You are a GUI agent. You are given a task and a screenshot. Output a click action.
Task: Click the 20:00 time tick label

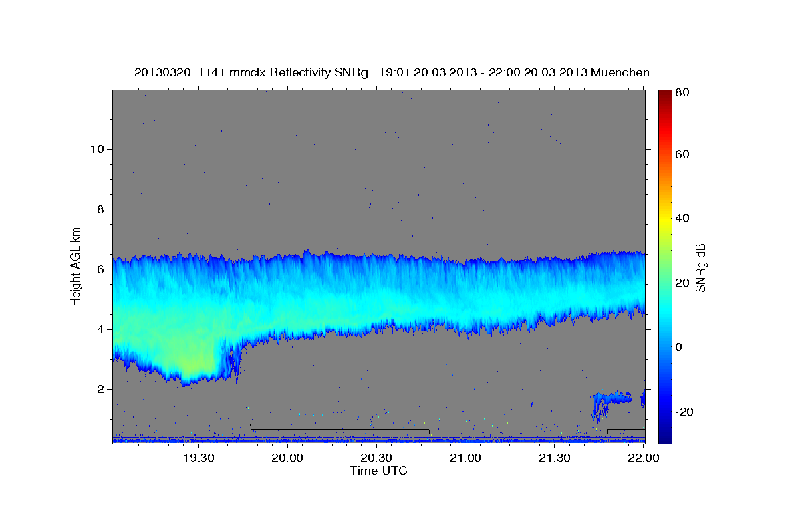tap(288, 458)
